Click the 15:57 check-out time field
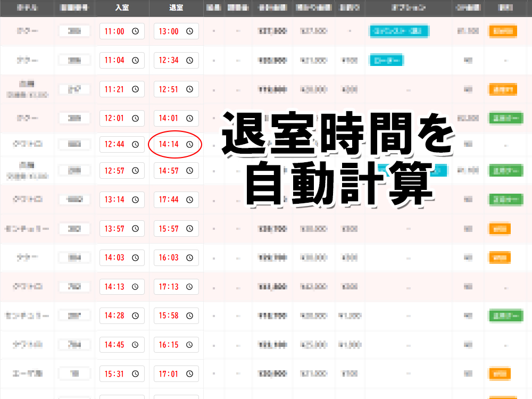The image size is (532, 399). (x=170, y=229)
